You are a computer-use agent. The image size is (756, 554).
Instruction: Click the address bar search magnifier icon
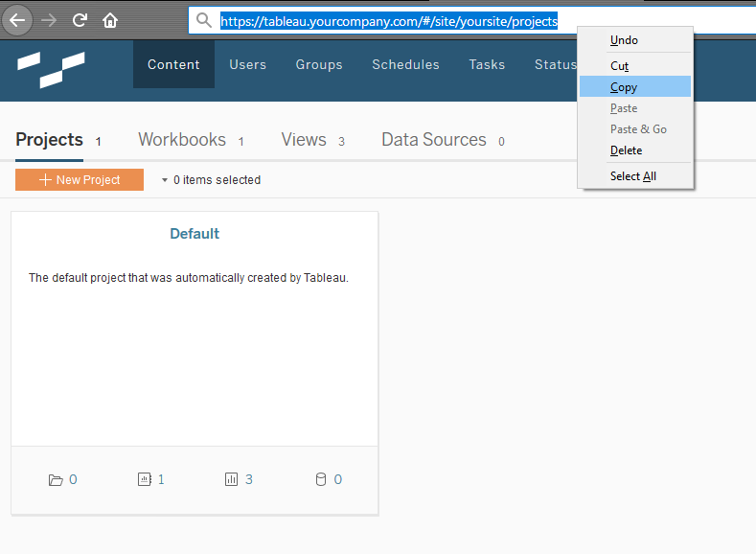point(204,20)
